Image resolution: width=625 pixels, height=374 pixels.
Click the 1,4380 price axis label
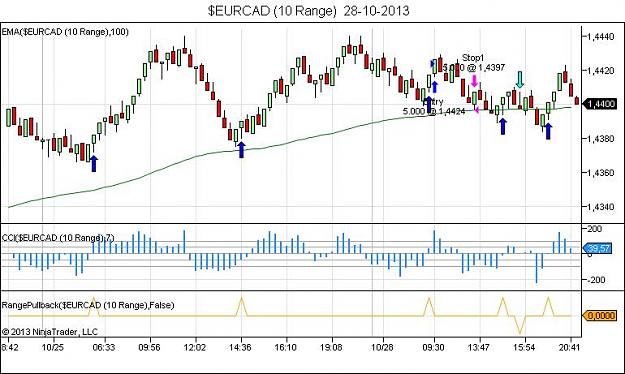pos(601,139)
